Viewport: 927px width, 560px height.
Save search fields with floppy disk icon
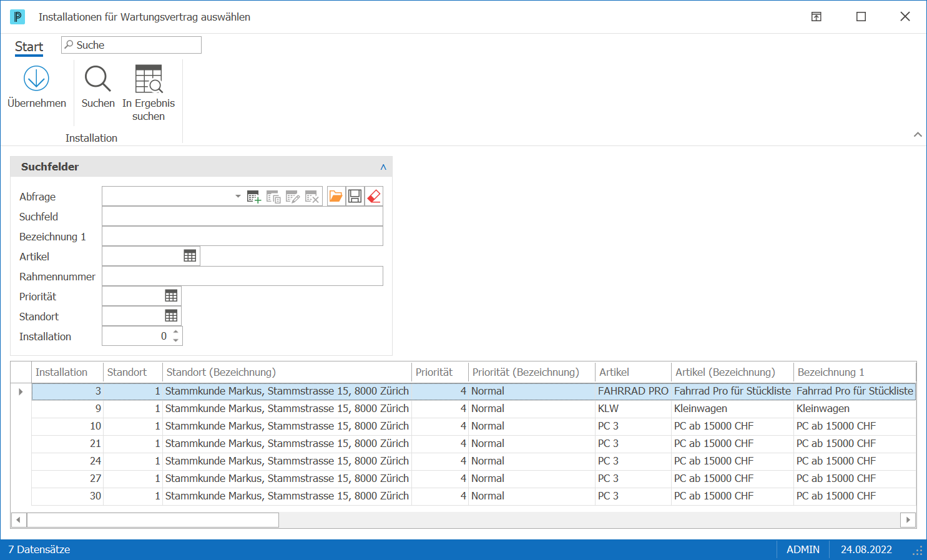pos(355,197)
